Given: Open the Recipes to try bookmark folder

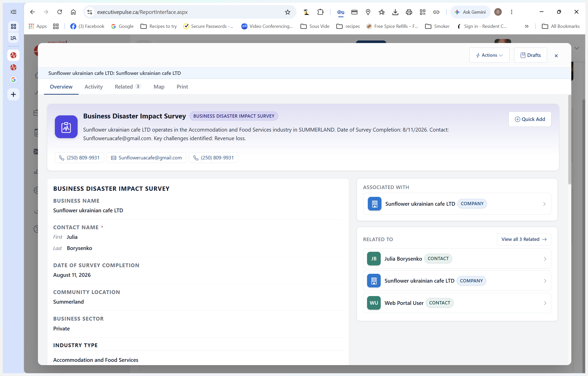Looking at the screenshot, I should 159,26.
